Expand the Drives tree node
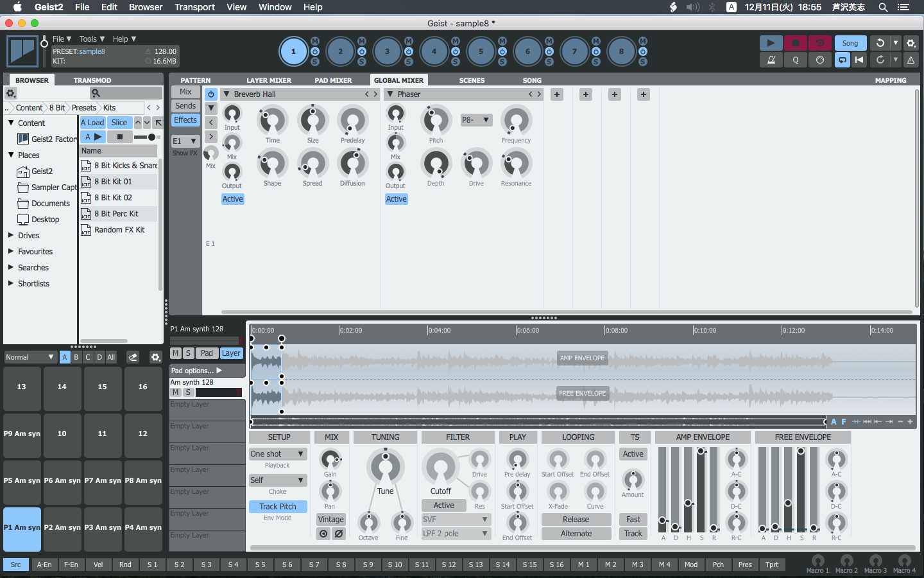This screenshot has width=924, height=578. (x=11, y=235)
